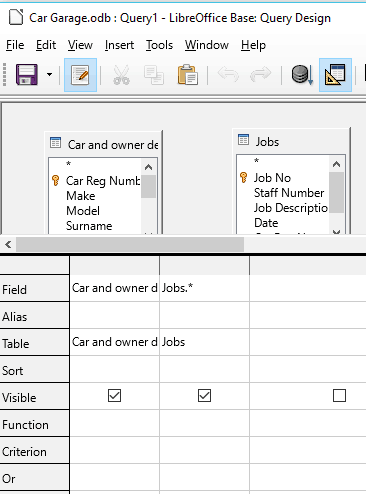Click Function cell under Jobs.* column
The image size is (366, 494).
204,423
